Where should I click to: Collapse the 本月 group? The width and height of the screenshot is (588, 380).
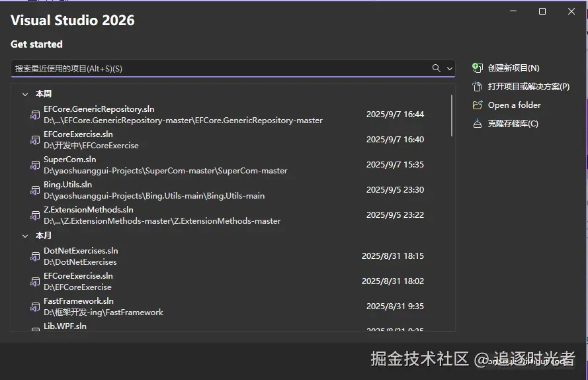click(25, 236)
